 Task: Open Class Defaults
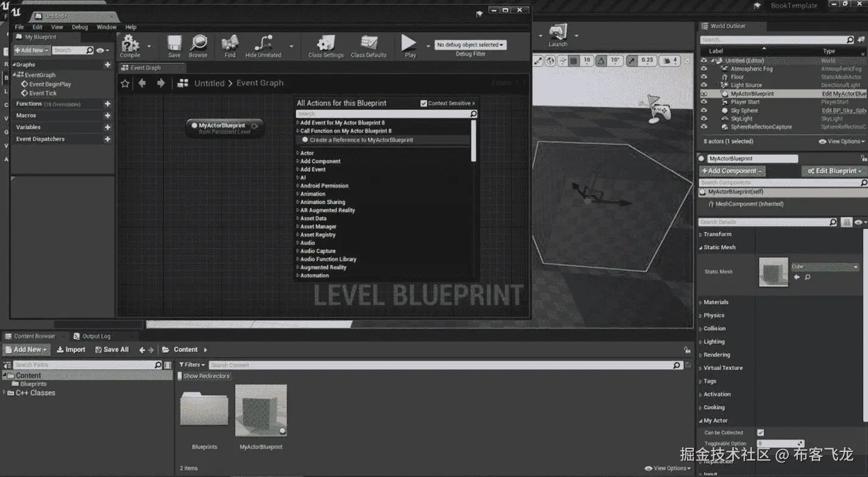point(369,46)
